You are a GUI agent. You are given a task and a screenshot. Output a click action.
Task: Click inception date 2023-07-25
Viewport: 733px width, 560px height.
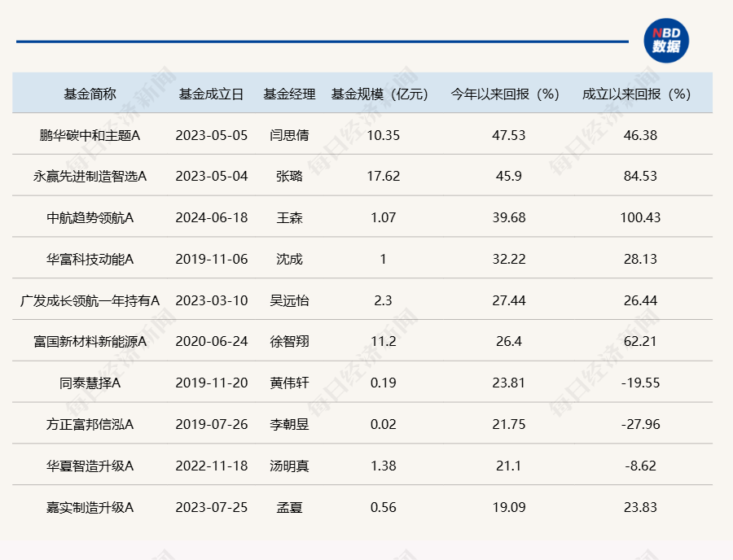pos(211,507)
